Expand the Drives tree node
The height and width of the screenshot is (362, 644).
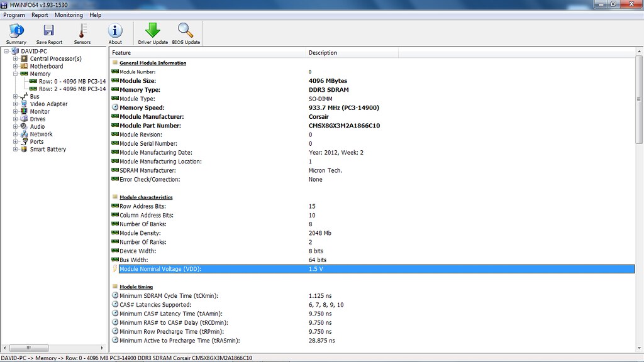click(16, 119)
